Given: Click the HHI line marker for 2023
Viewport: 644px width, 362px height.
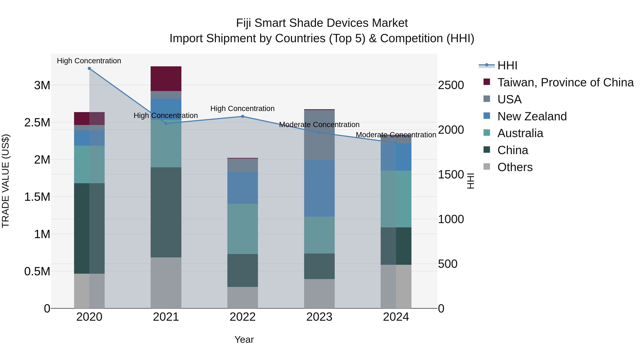Looking at the screenshot, I should pyautogui.click(x=319, y=133).
